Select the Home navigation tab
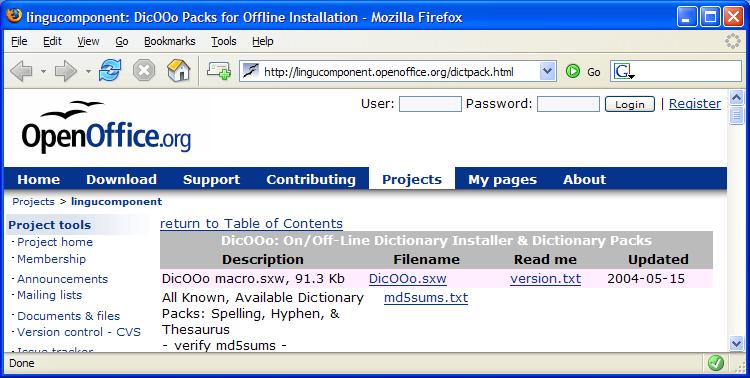Image resolution: width=750 pixels, height=378 pixels. point(39,179)
